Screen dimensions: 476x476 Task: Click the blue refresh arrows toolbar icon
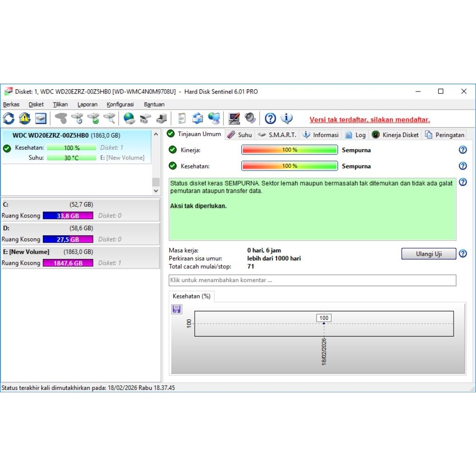pyautogui.click(x=9, y=119)
